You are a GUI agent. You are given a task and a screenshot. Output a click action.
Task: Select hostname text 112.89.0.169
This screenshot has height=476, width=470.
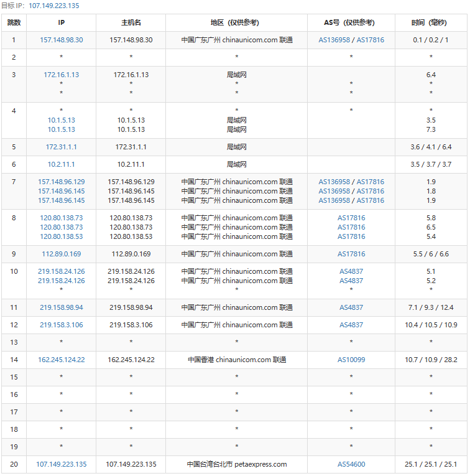131,254
